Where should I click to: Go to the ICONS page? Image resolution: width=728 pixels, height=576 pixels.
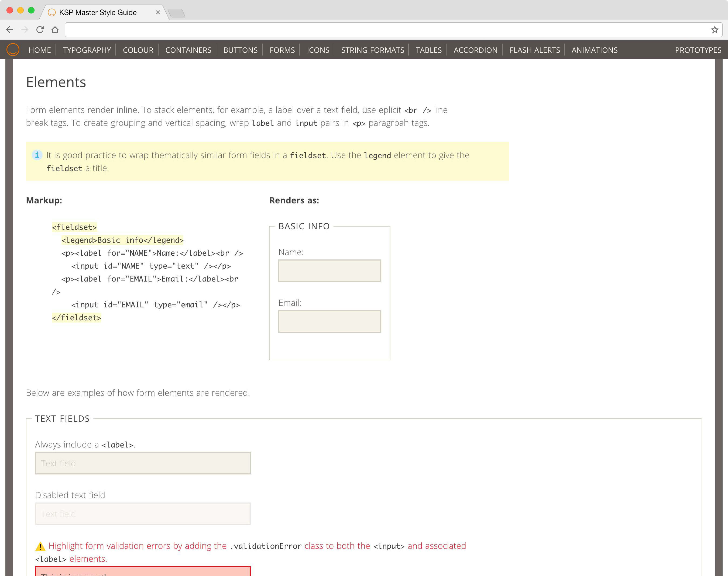(x=318, y=50)
